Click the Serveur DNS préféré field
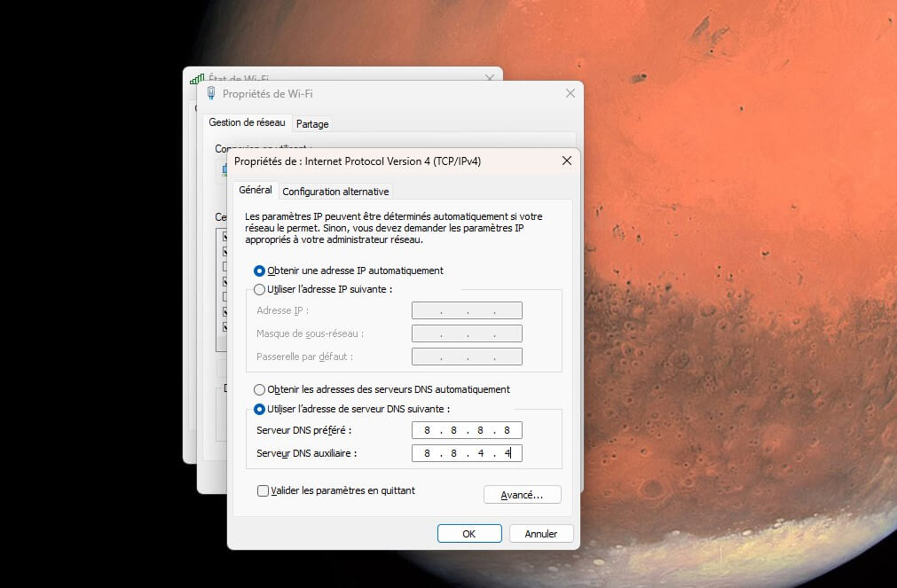The height and width of the screenshot is (588, 897). click(467, 430)
